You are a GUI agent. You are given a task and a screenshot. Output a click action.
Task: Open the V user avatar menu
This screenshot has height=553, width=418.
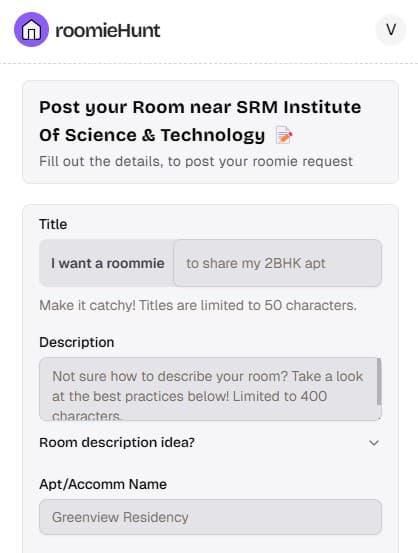(390, 30)
